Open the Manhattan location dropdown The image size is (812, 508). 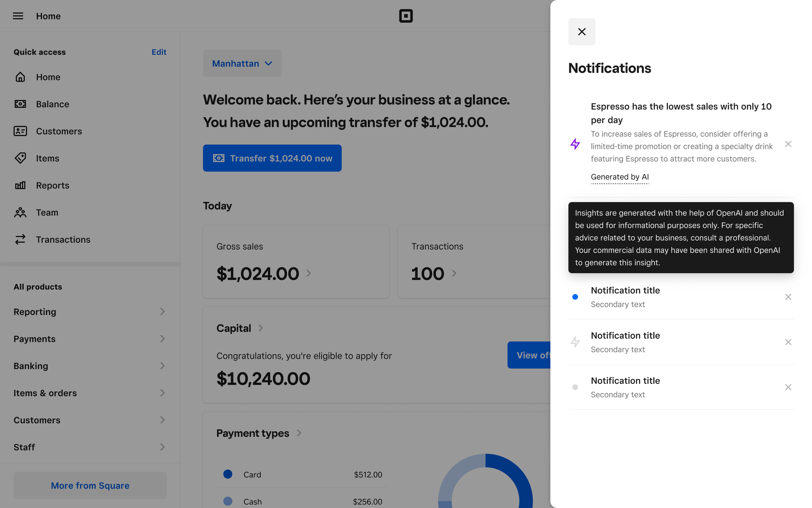pyautogui.click(x=242, y=63)
